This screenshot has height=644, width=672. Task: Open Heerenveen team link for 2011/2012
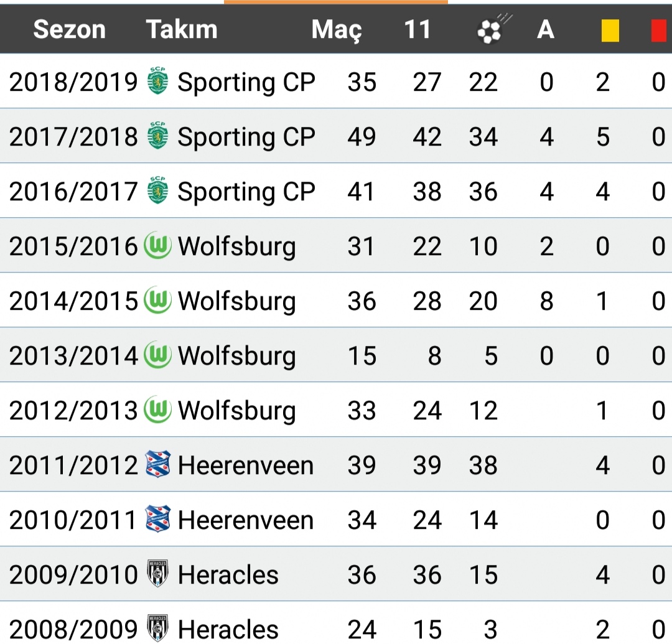point(245,465)
